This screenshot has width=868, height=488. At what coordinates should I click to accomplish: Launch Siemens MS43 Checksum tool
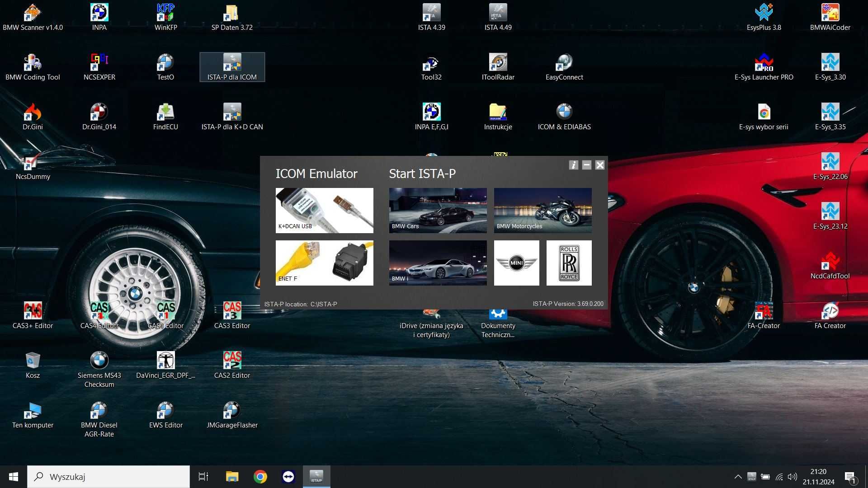point(99,371)
